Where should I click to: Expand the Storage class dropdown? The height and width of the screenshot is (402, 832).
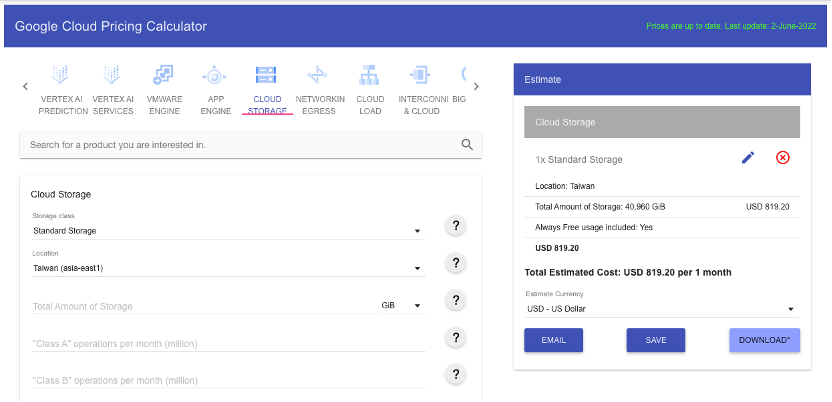coord(228,231)
